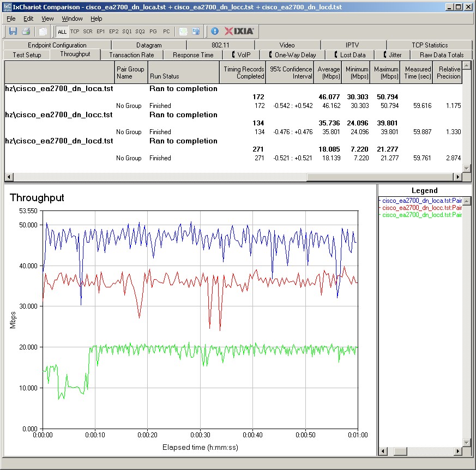The height and width of the screenshot is (470, 476).
Task: Open the Edit menu
Action: pos(28,19)
